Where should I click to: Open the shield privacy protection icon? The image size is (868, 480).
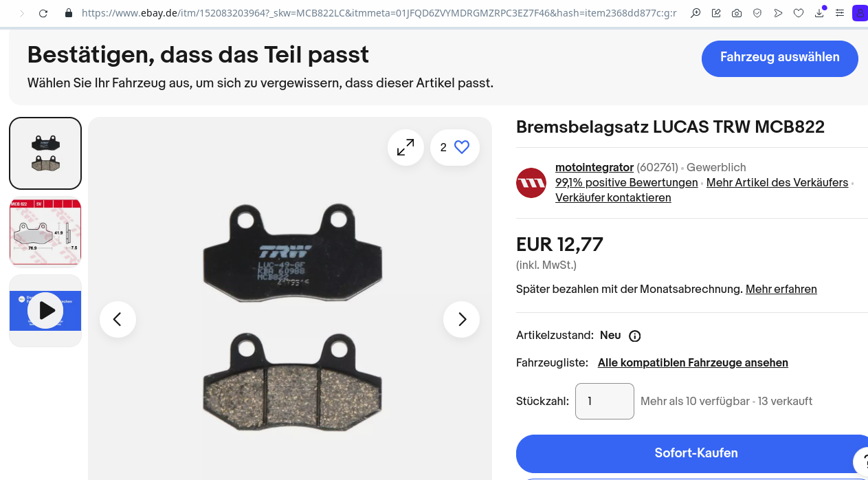point(757,13)
